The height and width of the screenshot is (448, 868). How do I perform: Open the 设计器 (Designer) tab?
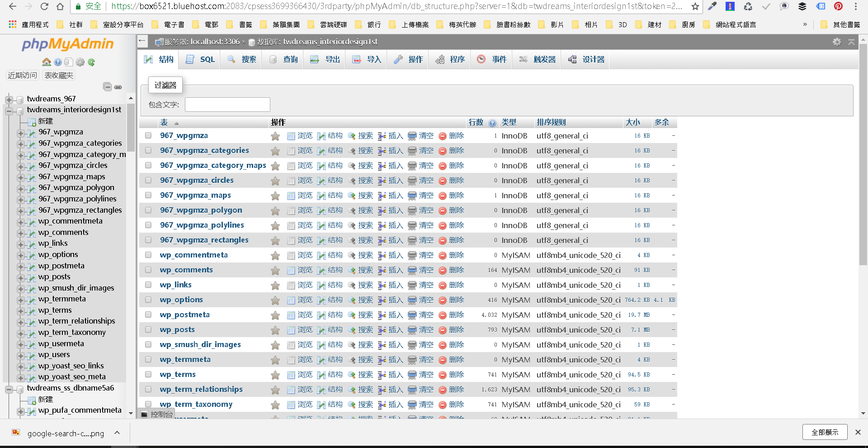586,59
